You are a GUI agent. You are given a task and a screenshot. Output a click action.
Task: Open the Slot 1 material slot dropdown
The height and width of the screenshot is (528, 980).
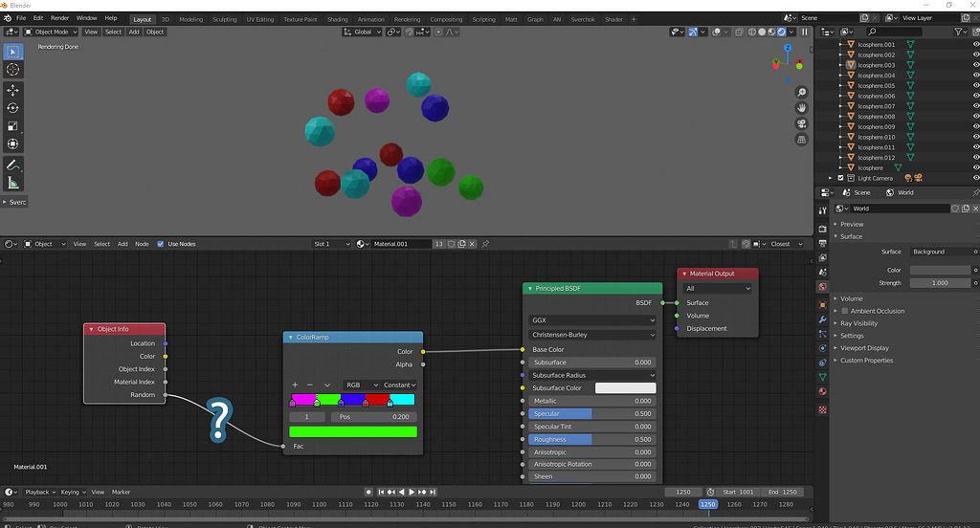tap(332, 244)
